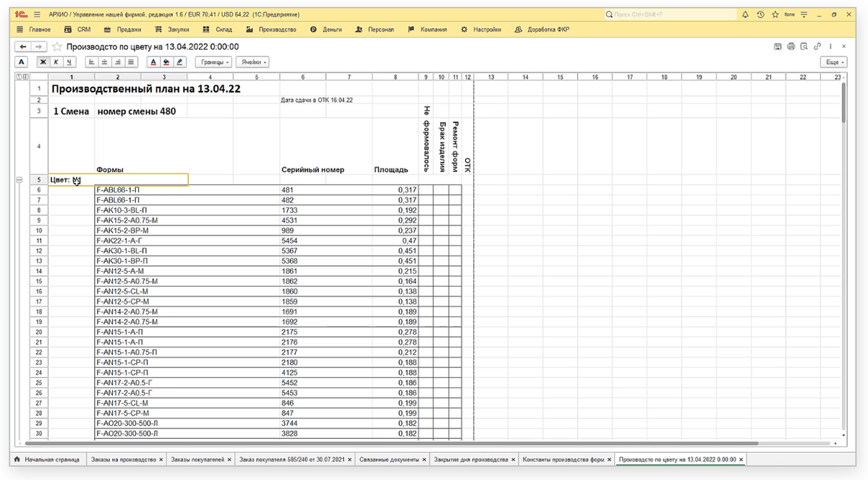
Task: Add page to favorites star
Action: coord(775,14)
